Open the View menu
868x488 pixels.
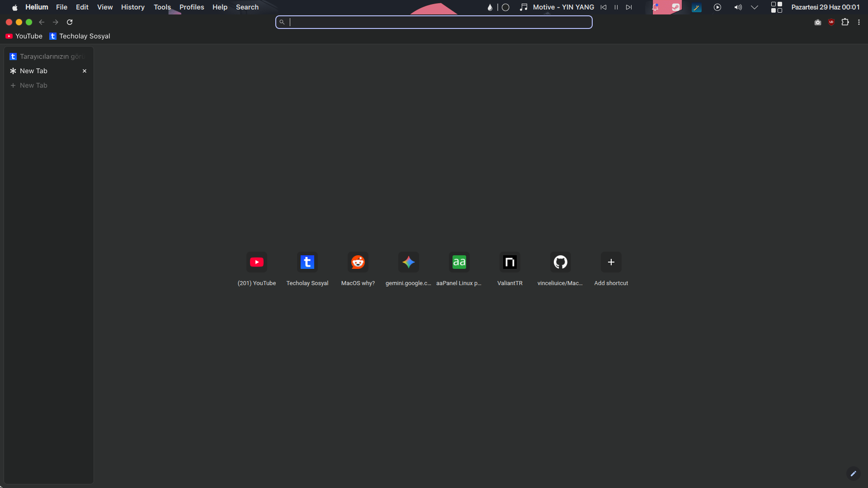coord(105,7)
